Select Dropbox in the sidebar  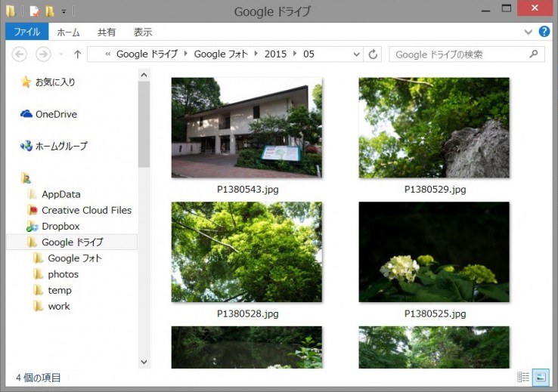[x=60, y=226]
